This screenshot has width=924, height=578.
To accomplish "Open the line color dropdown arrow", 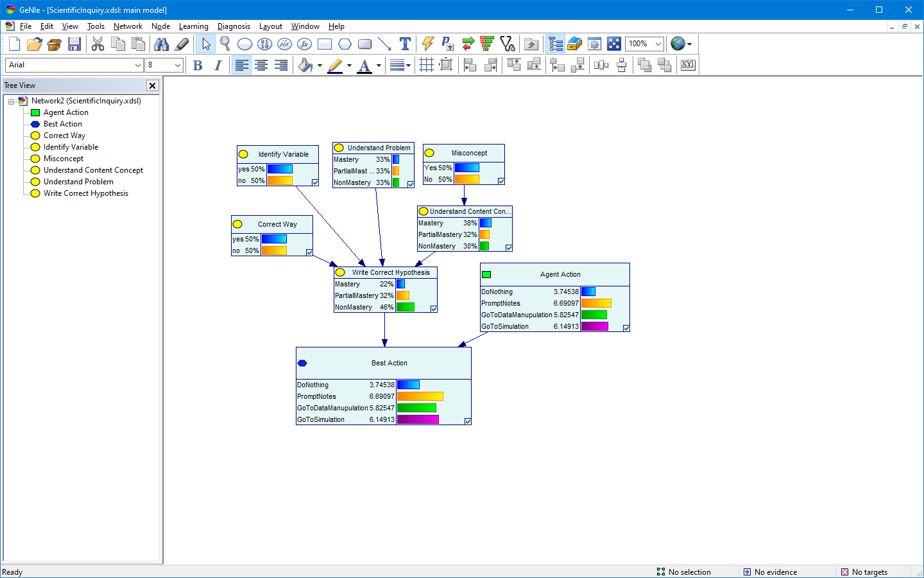I will click(349, 65).
